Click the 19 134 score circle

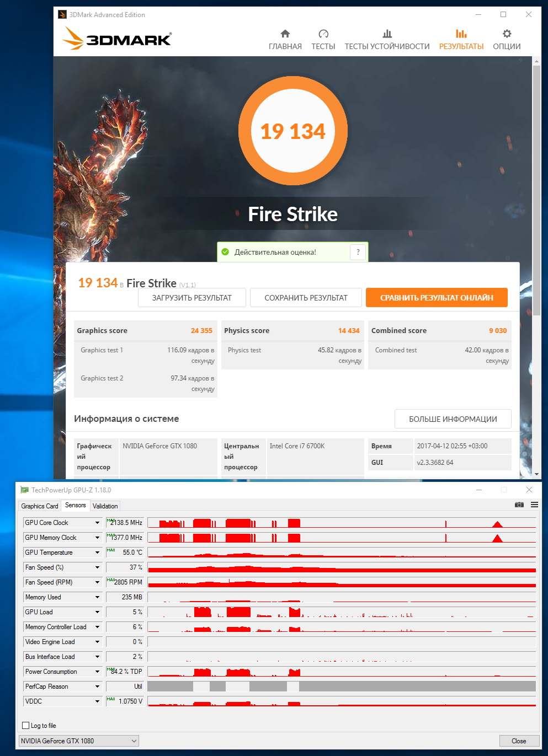293,131
